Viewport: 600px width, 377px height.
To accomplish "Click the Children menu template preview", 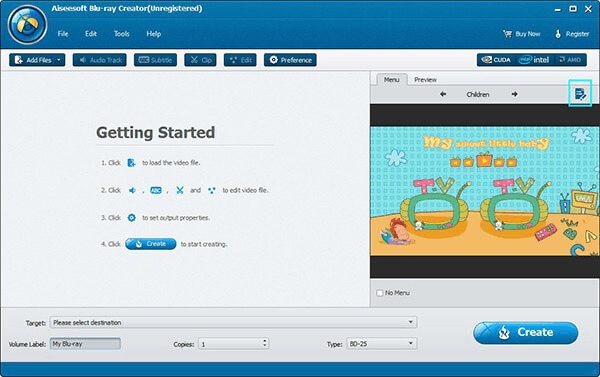I will pyautogui.click(x=485, y=191).
